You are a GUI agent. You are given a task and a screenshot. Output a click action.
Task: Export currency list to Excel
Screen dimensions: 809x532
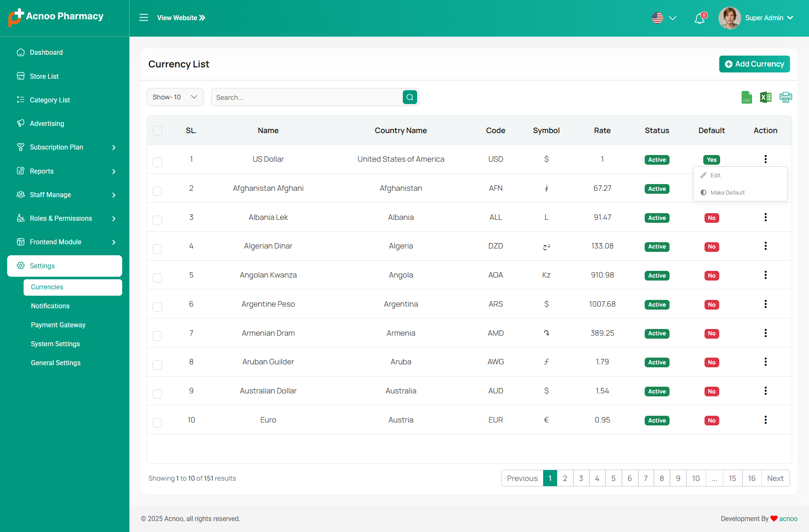click(x=766, y=97)
